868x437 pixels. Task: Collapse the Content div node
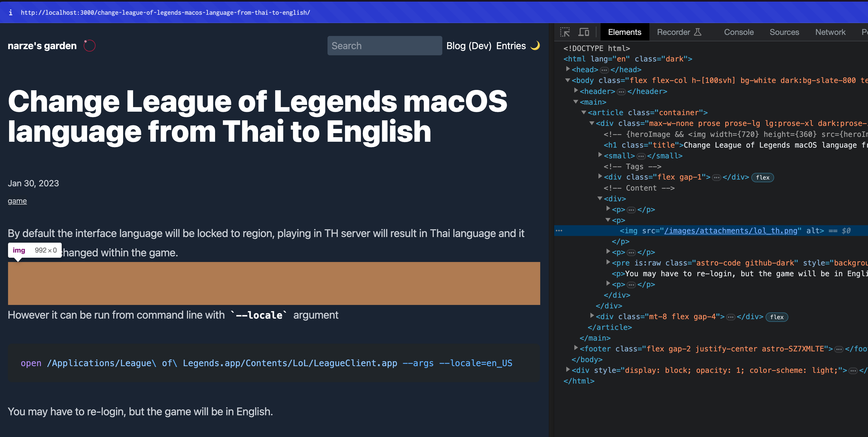(x=600, y=198)
